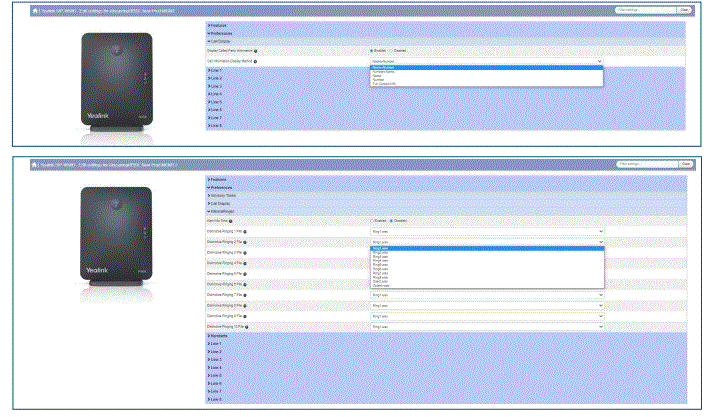The width and height of the screenshot is (712, 417).
Task: Expand Line 6 in the bottom screenshot
Action: coord(446,383)
